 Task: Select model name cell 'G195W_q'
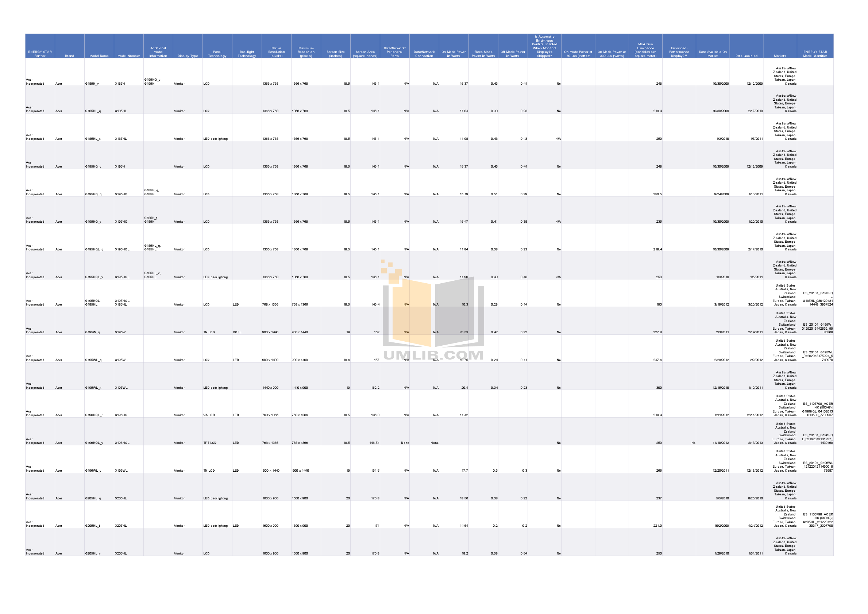93,332
